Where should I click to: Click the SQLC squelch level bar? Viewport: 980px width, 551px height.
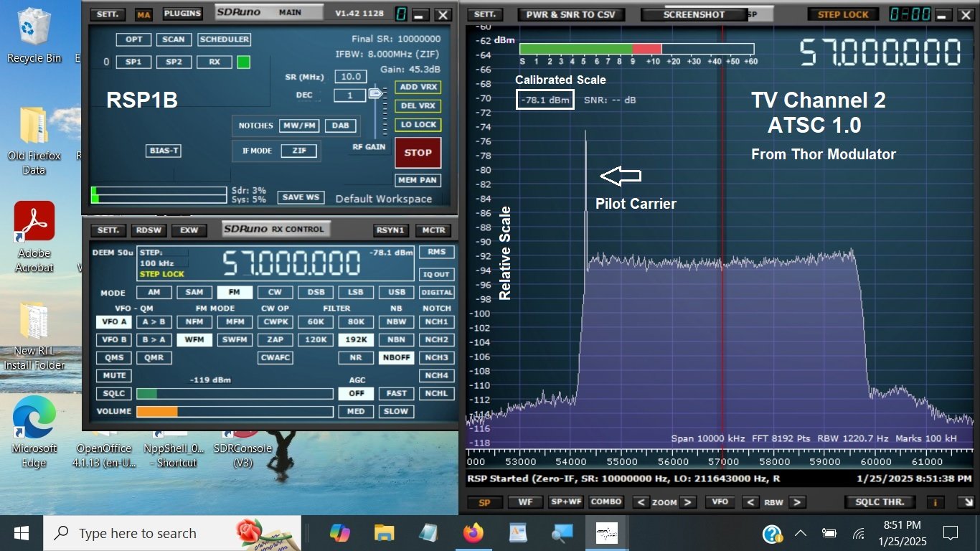click(235, 394)
